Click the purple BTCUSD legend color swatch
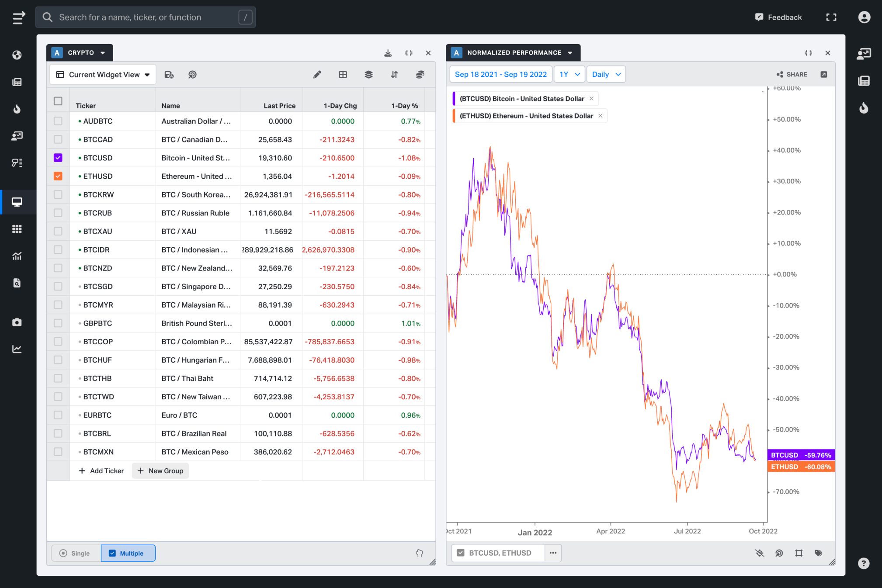Viewport: 882px width, 588px height. (x=454, y=99)
